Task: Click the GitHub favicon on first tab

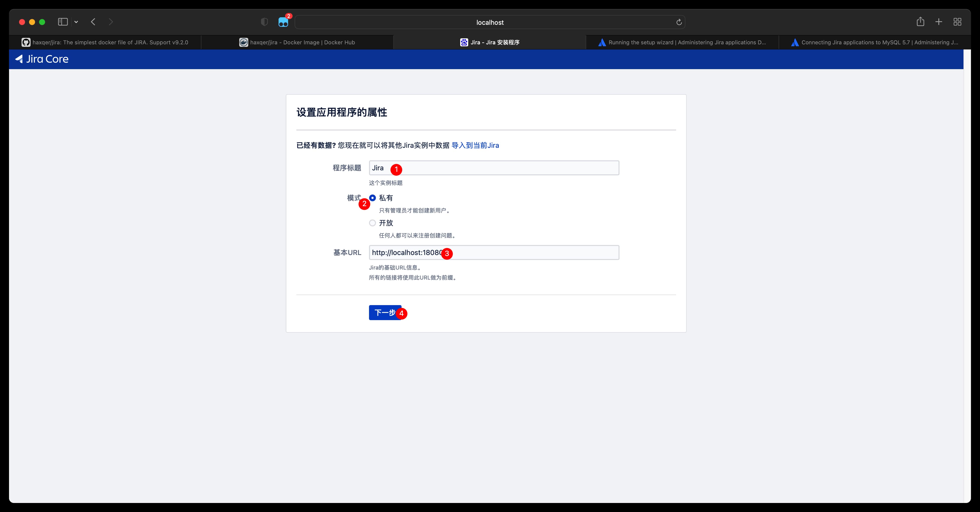Action: pos(26,42)
